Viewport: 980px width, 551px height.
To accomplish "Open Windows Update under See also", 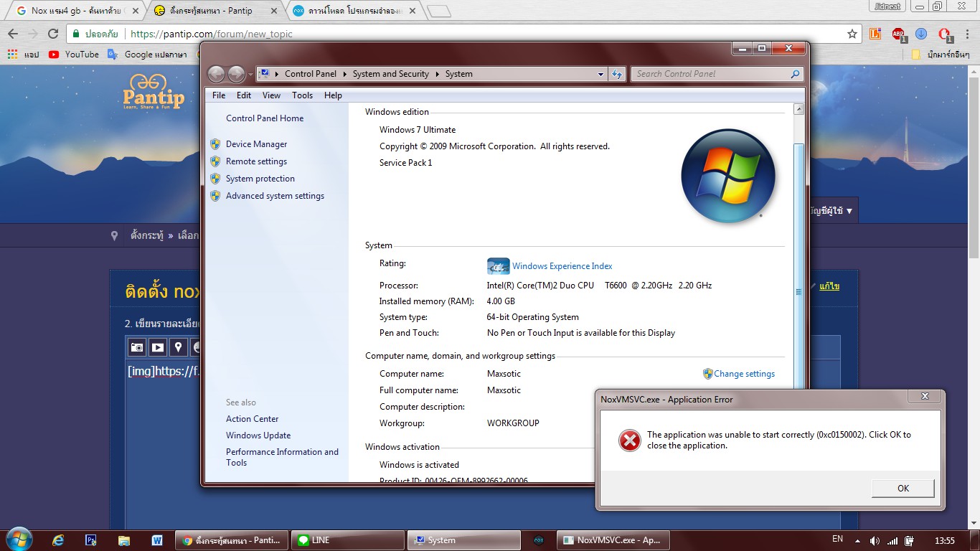I will click(x=258, y=435).
